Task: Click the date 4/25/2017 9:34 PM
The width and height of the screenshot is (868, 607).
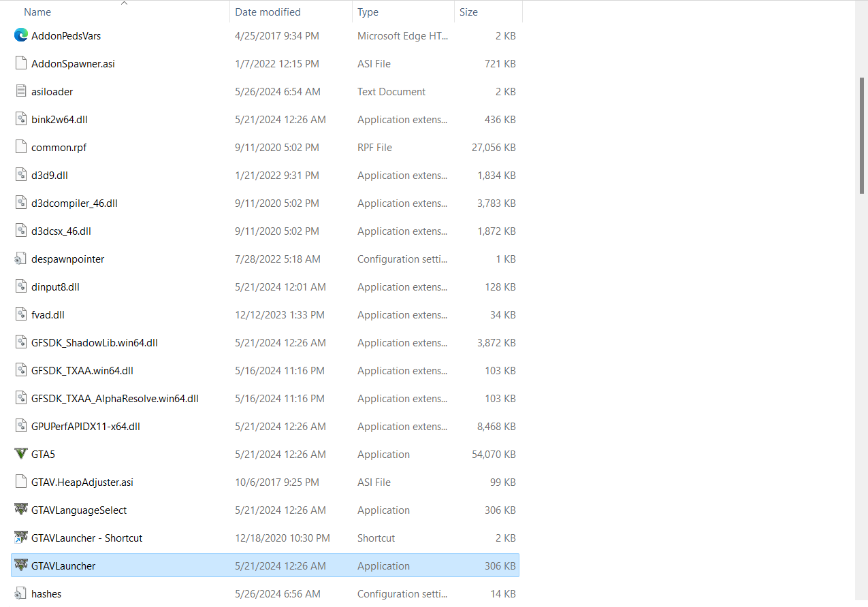Action: coord(277,35)
